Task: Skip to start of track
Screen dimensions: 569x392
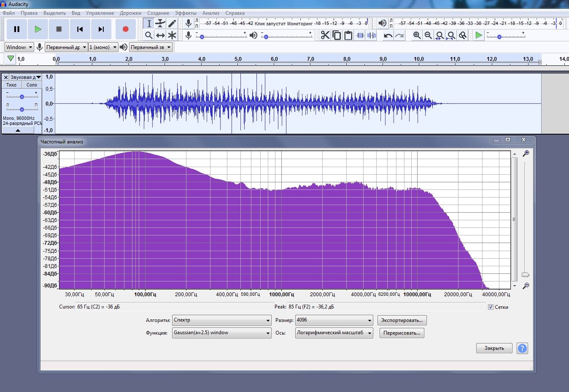Action: pos(80,29)
